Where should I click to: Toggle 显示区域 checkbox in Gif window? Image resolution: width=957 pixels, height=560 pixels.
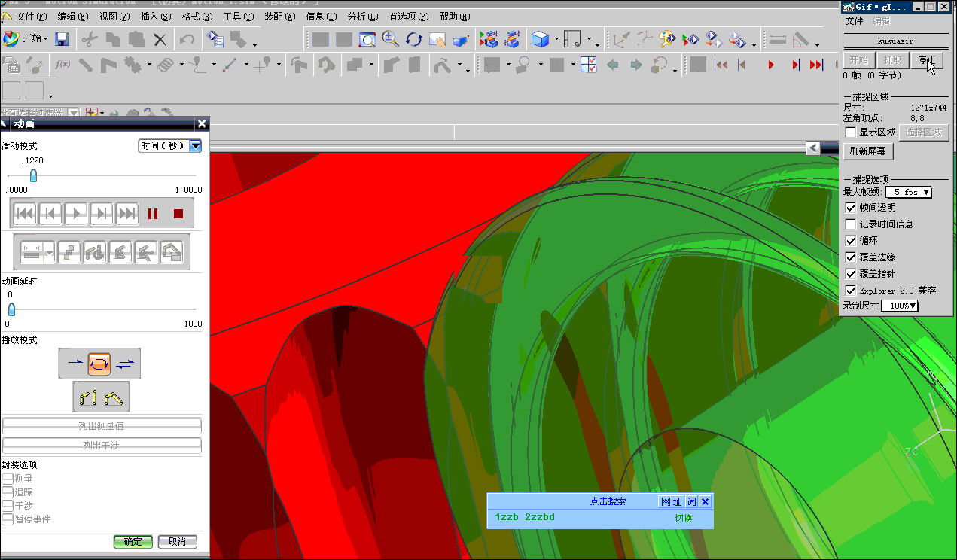(851, 132)
